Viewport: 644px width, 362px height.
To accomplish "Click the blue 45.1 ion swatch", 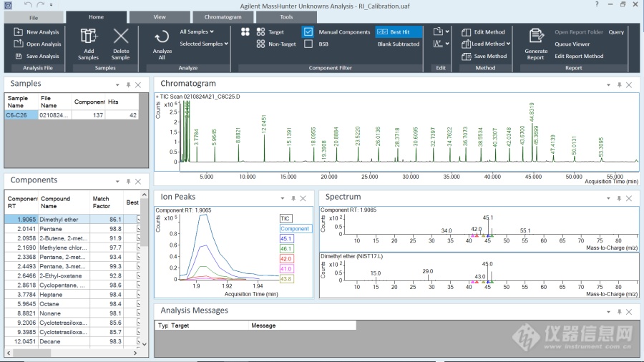I will pyautogui.click(x=286, y=239).
